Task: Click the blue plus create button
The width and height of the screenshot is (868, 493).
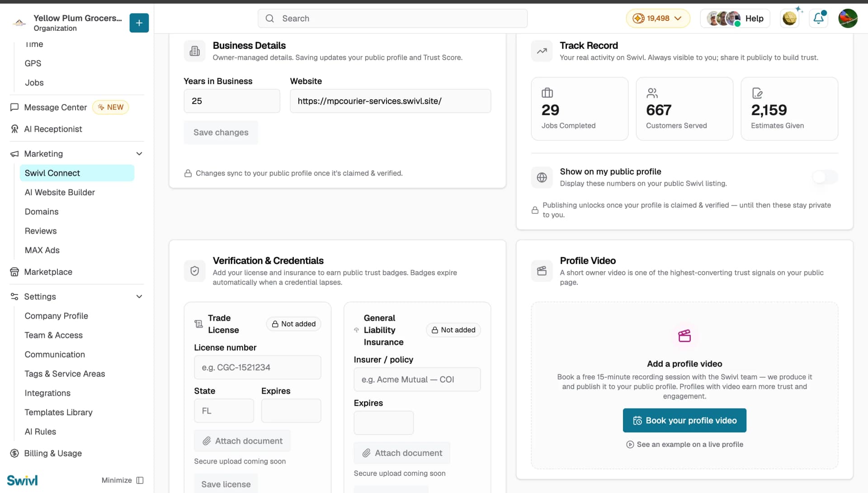Action: coord(139,23)
